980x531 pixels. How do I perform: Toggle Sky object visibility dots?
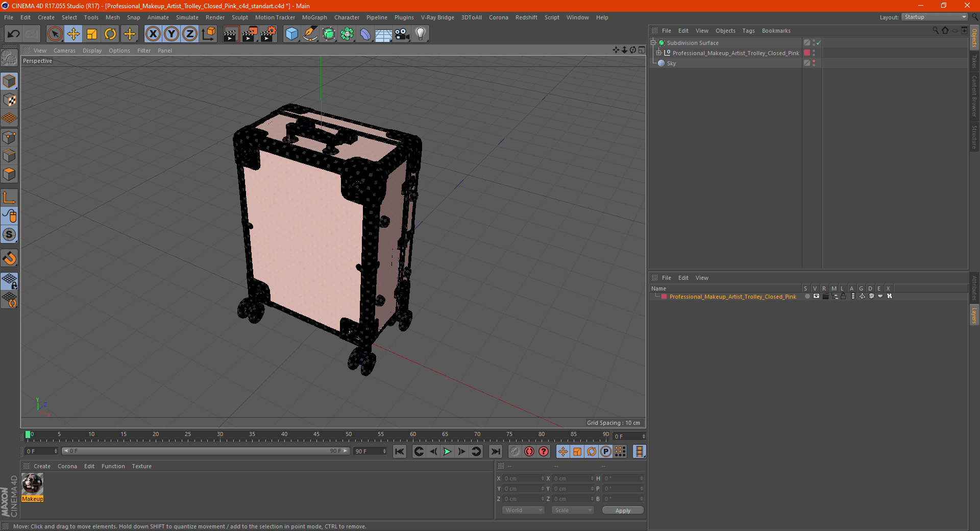(x=814, y=63)
